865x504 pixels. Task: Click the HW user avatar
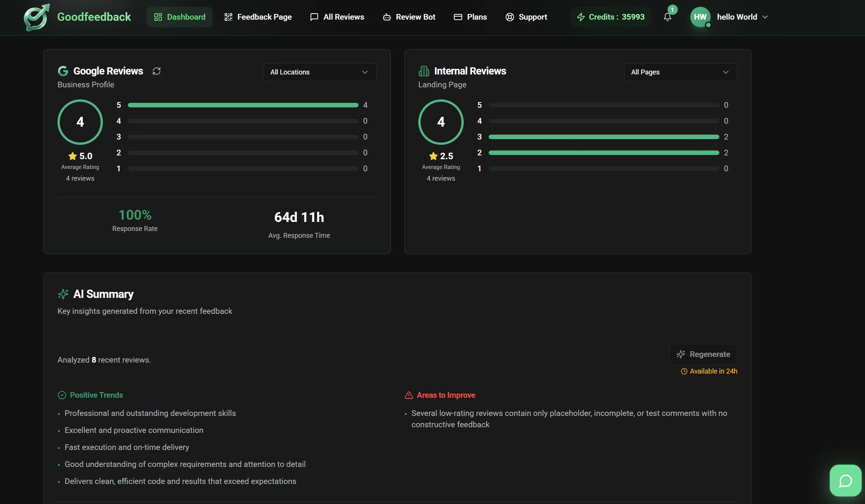point(700,17)
